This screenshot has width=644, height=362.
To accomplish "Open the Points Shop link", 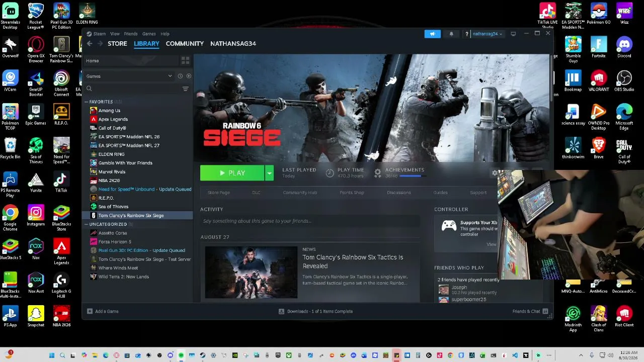I will point(352,193).
